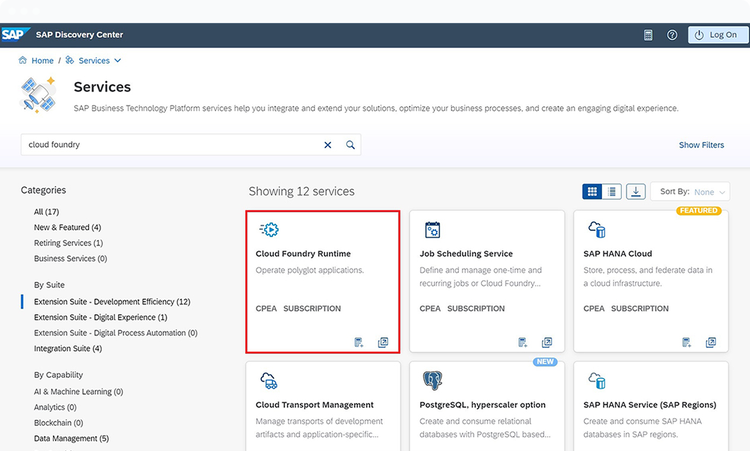Select Extension Suite - Digital Process Automation (0)
The height and width of the screenshot is (451, 750).
tap(115, 333)
